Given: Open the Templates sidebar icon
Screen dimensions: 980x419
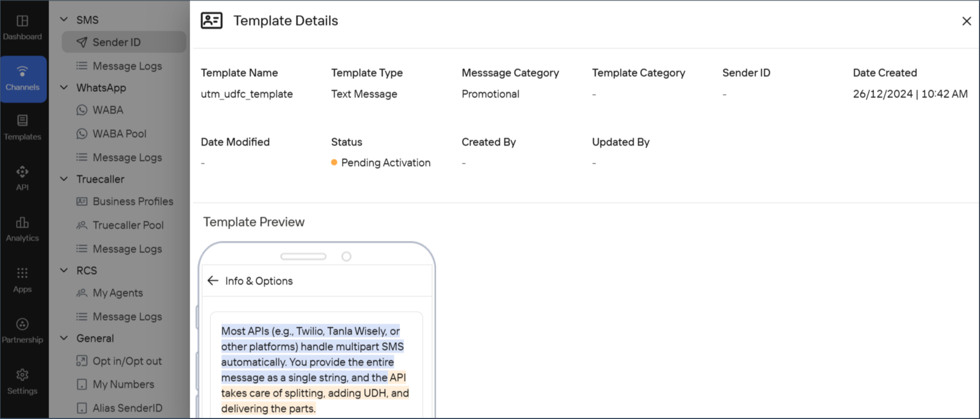Looking at the screenshot, I should click(22, 120).
